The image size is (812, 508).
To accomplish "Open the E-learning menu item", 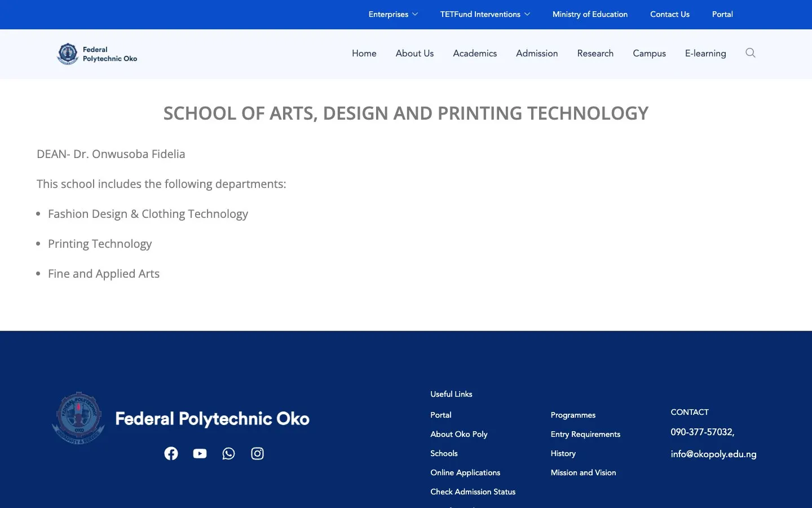I will tap(705, 53).
